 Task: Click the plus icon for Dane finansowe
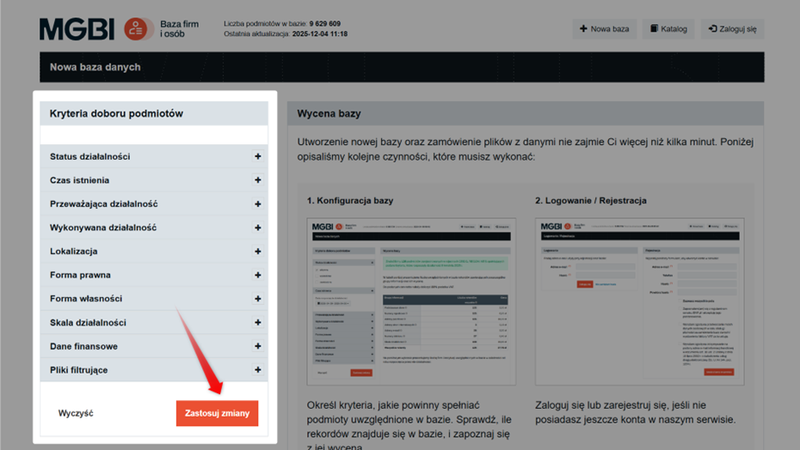pos(257,346)
